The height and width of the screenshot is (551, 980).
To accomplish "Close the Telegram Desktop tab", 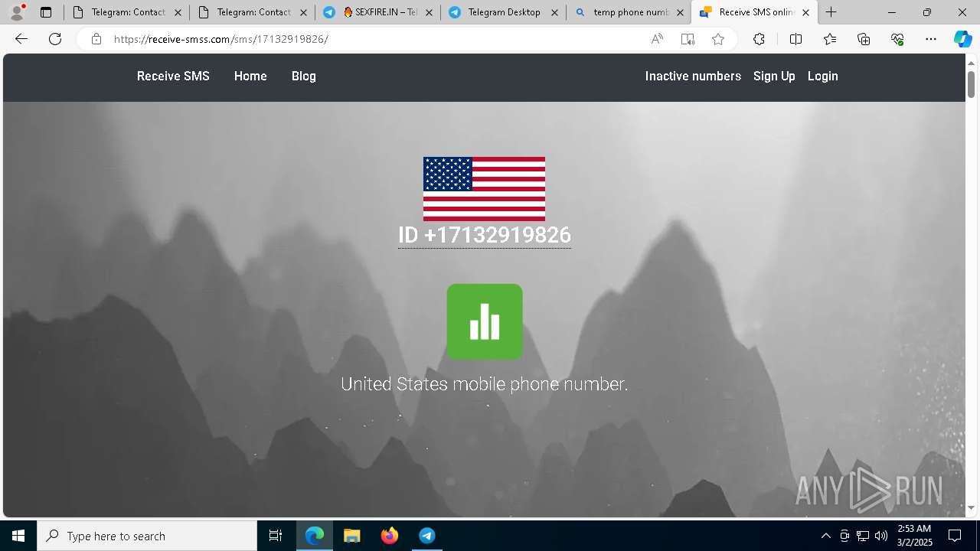I will tap(554, 12).
